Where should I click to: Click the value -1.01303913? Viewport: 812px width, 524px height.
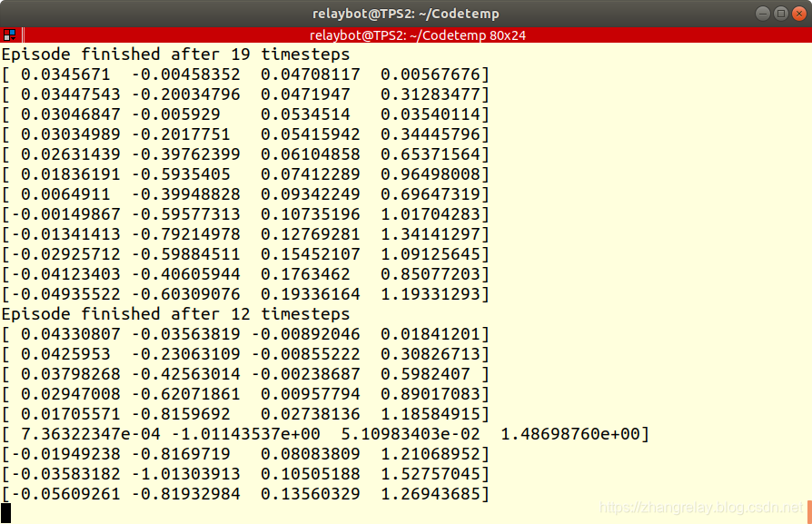[185, 474]
